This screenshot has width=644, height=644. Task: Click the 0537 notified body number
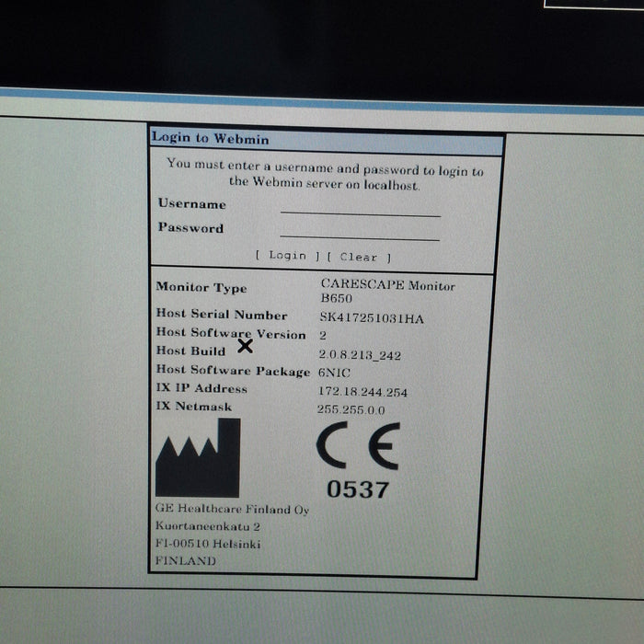click(358, 490)
